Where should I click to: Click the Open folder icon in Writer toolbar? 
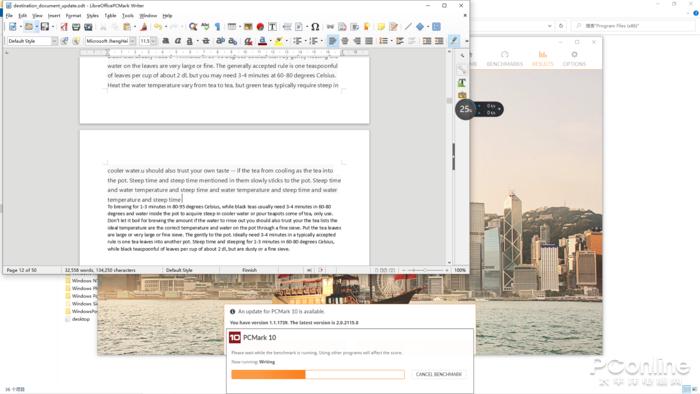tap(29, 27)
